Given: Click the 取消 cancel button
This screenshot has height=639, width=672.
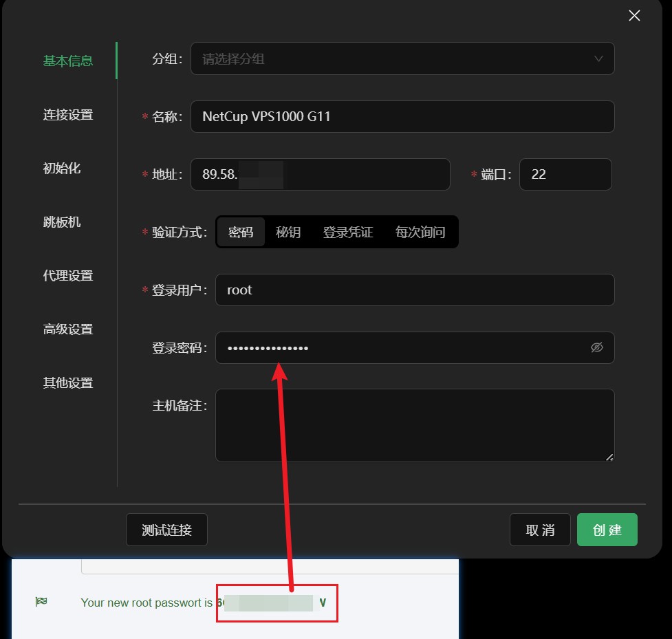Looking at the screenshot, I should click(x=540, y=530).
